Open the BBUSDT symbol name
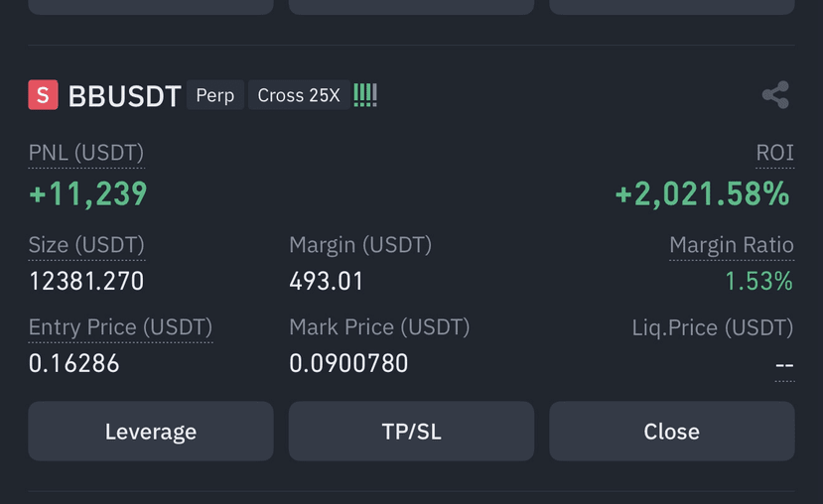The image size is (823, 504). click(124, 96)
